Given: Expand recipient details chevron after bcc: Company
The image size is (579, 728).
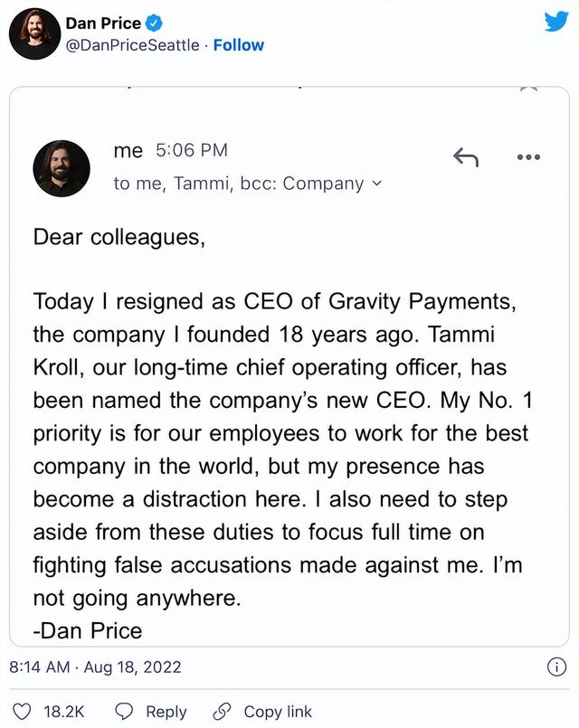Looking at the screenshot, I should [x=376, y=184].
